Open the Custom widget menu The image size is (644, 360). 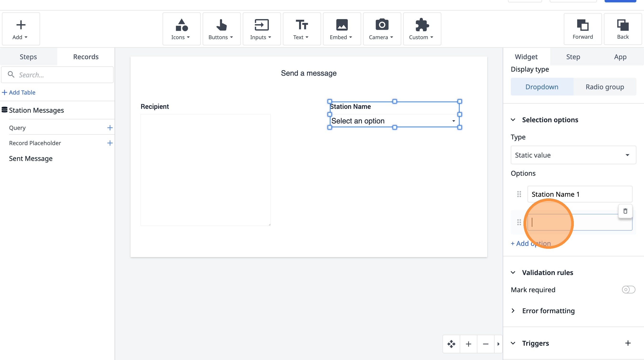click(x=422, y=29)
